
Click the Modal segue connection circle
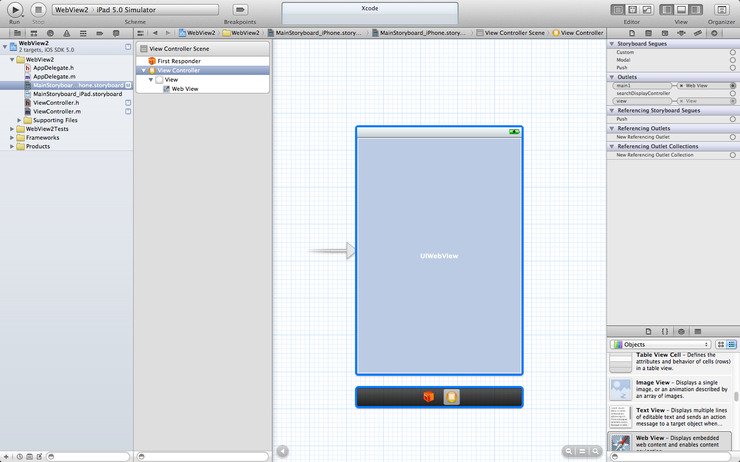(732, 60)
